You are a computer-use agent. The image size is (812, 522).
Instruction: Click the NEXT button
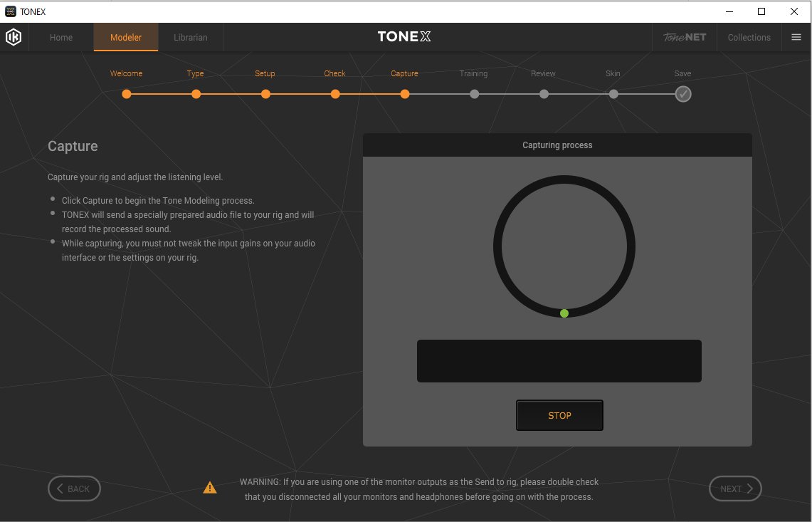(735, 489)
